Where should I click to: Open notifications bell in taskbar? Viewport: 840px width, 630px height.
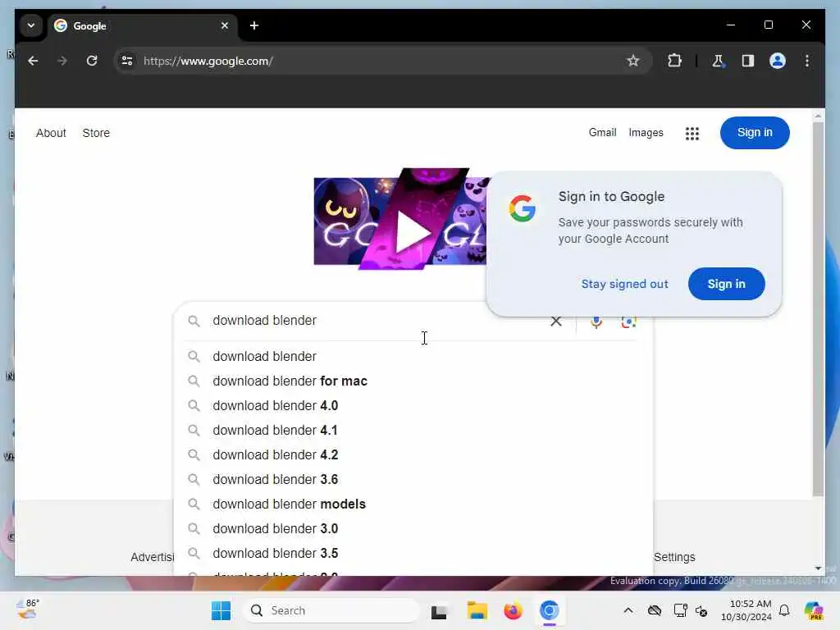(x=784, y=610)
